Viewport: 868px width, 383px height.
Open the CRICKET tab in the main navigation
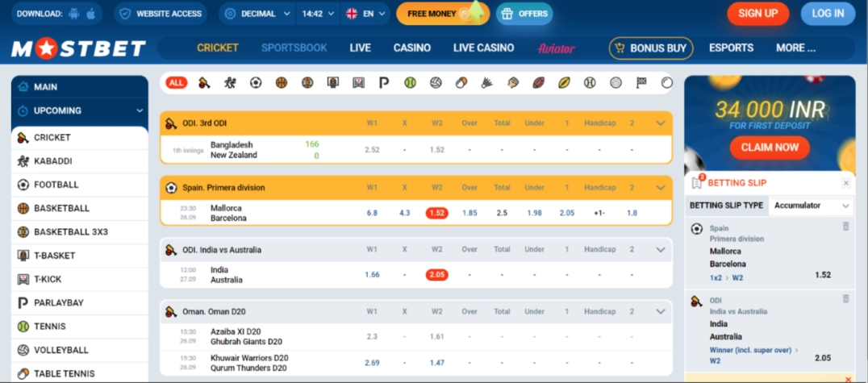click(x=218, y=48)
